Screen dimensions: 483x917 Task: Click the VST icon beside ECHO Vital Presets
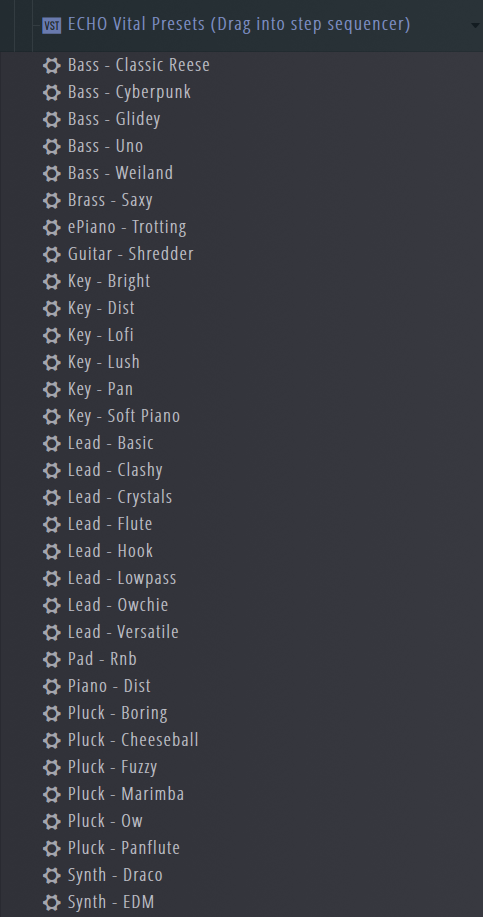[51, 26]
